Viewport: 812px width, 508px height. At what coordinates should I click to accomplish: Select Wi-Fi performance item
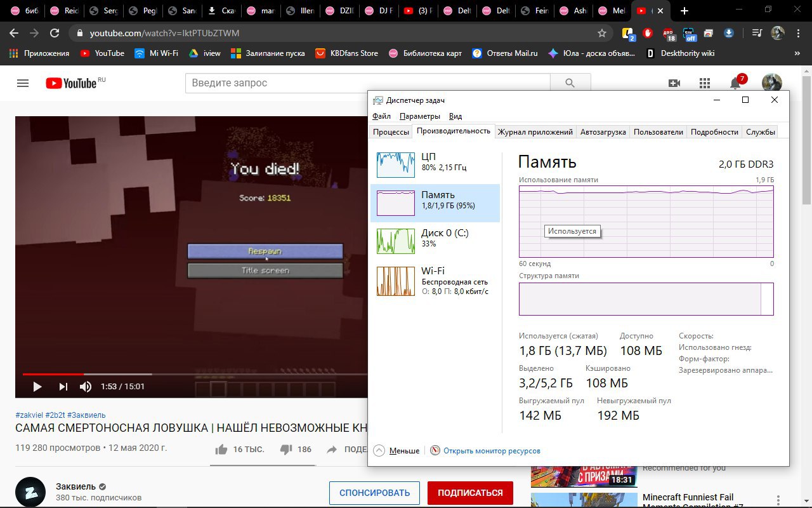[x=435, y=281]
